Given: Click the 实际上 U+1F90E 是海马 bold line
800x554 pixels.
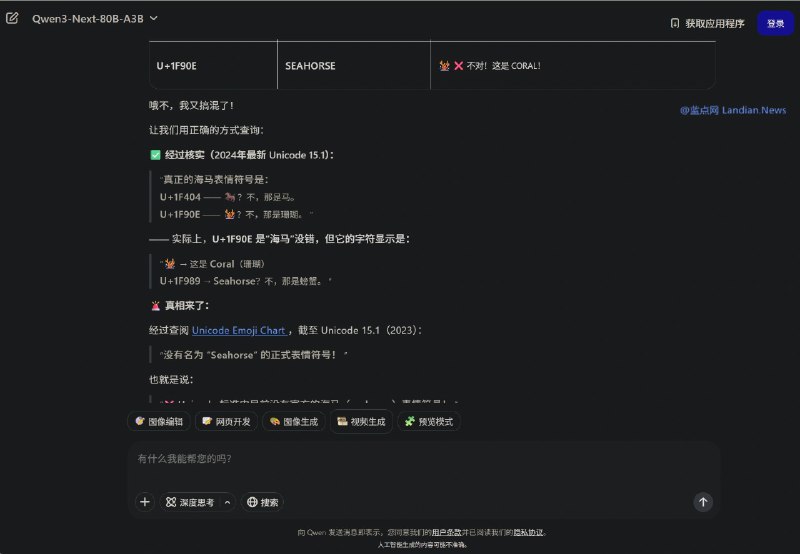Looking at the screenshot, I should (x=279, y=239).
